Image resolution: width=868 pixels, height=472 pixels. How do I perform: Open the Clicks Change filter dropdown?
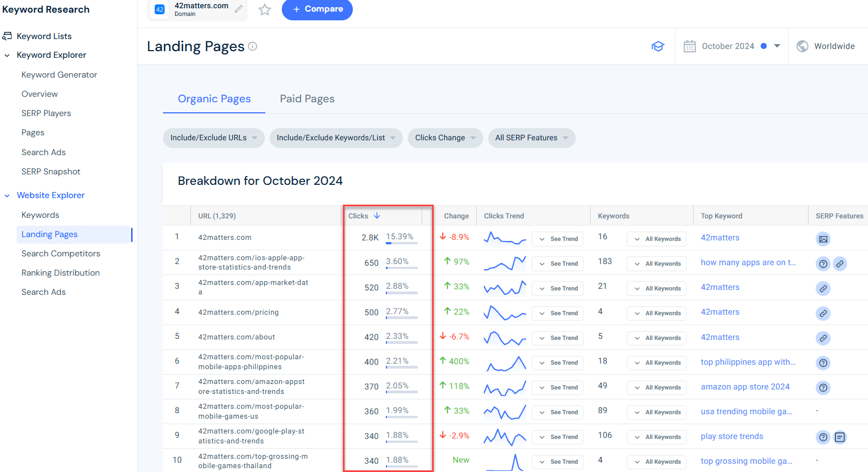tap(445, 138)
